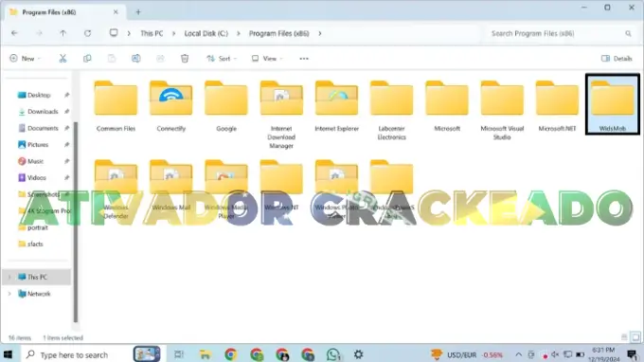Switch to large icons view toggle
This screenshot has width=644, height=362.
point(635,337)
